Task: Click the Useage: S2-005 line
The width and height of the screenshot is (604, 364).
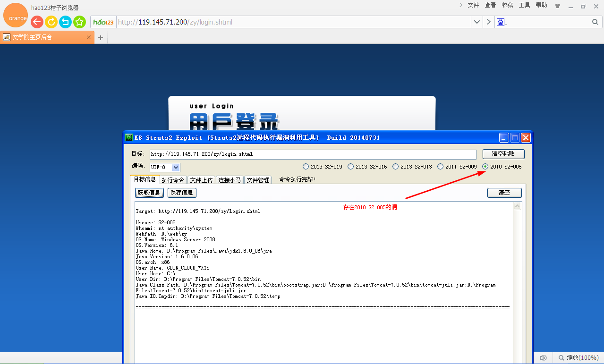Action: [x=155, y=222]
